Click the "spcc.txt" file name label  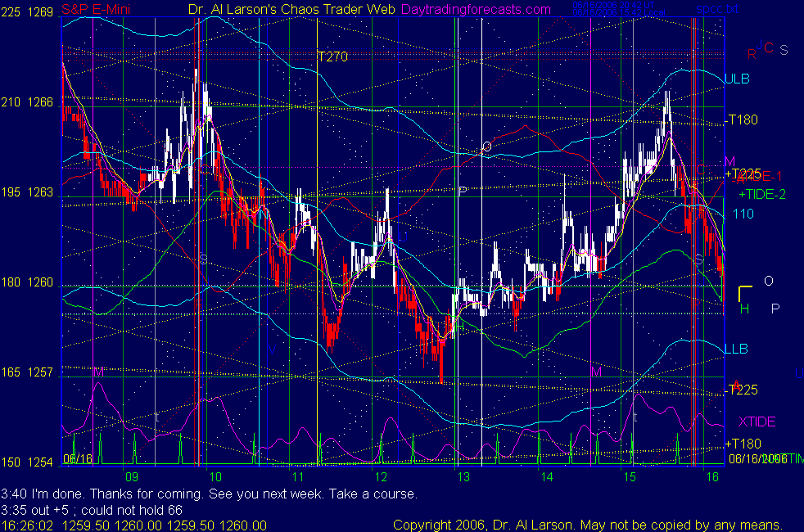point(717,9)
